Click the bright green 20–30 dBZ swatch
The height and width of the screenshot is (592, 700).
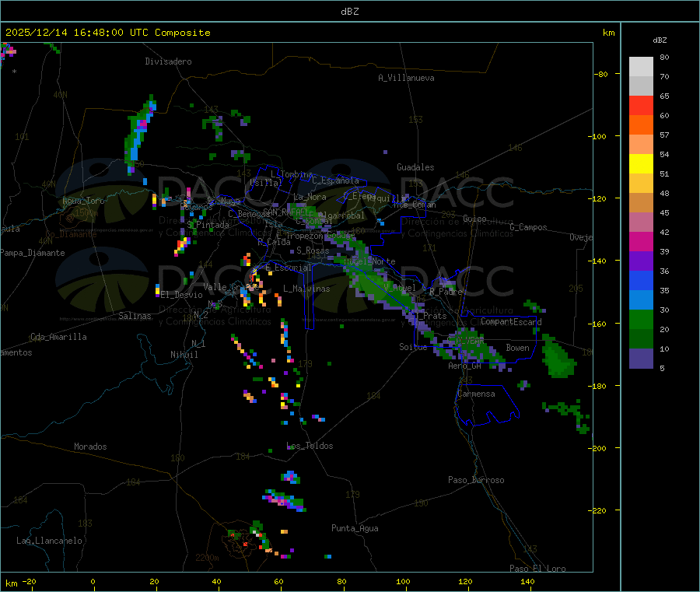[x=641, y=319]
